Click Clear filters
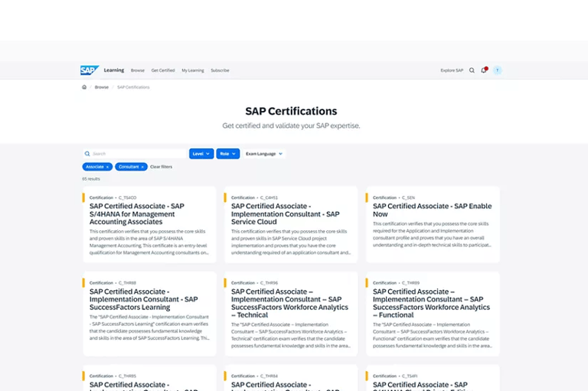 (161, 167)
